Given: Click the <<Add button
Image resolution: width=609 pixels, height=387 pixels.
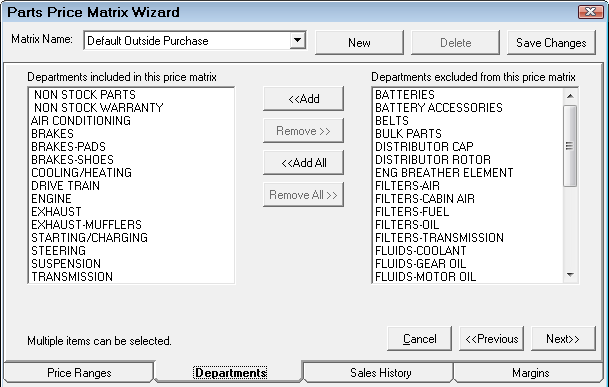Looking at the screenshot, I should point(303,99).
